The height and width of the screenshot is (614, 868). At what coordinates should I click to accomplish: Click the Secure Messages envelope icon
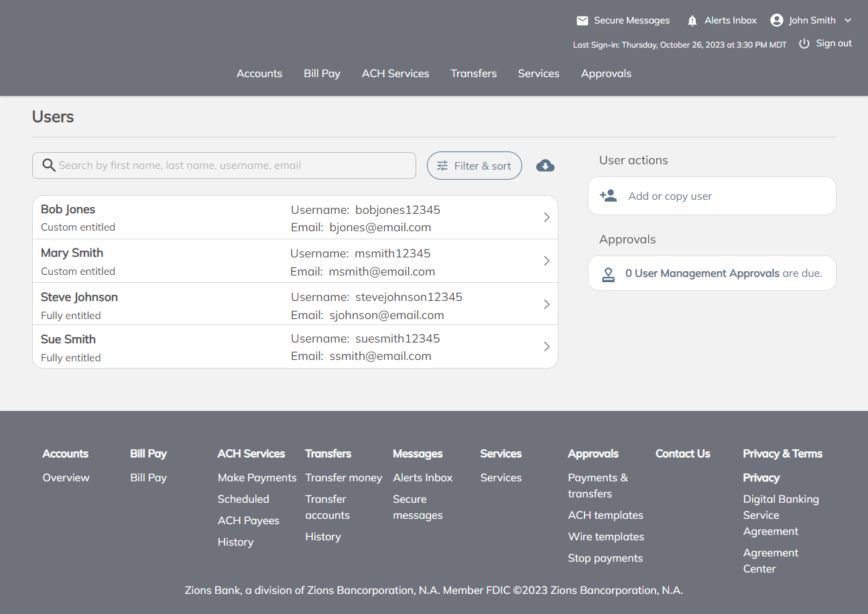click(x=582, y=21)
